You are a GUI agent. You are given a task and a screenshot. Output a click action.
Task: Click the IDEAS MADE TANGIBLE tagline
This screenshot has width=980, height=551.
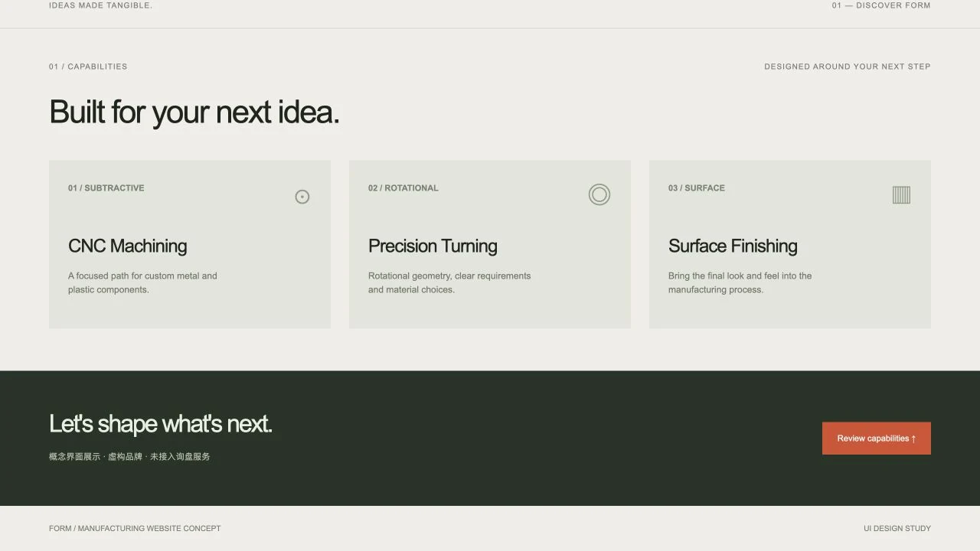point(101,5)
